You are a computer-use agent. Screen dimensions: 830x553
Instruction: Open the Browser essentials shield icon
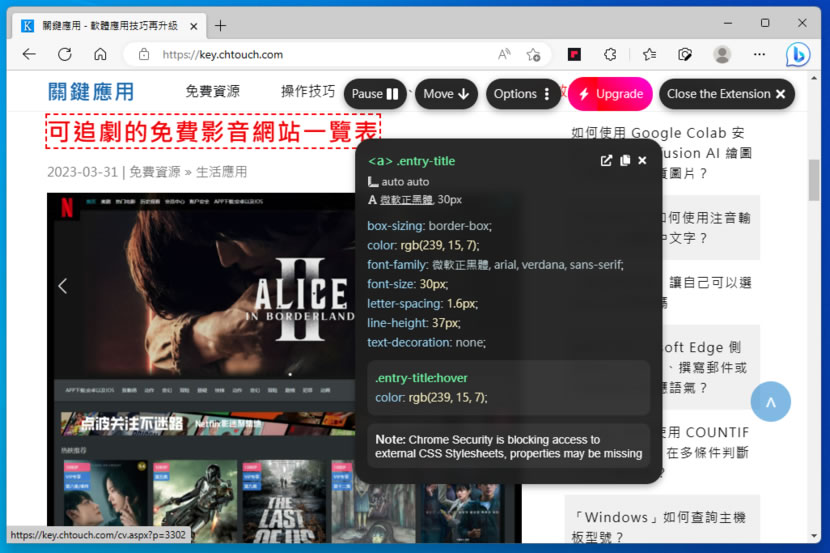[685, 54]
